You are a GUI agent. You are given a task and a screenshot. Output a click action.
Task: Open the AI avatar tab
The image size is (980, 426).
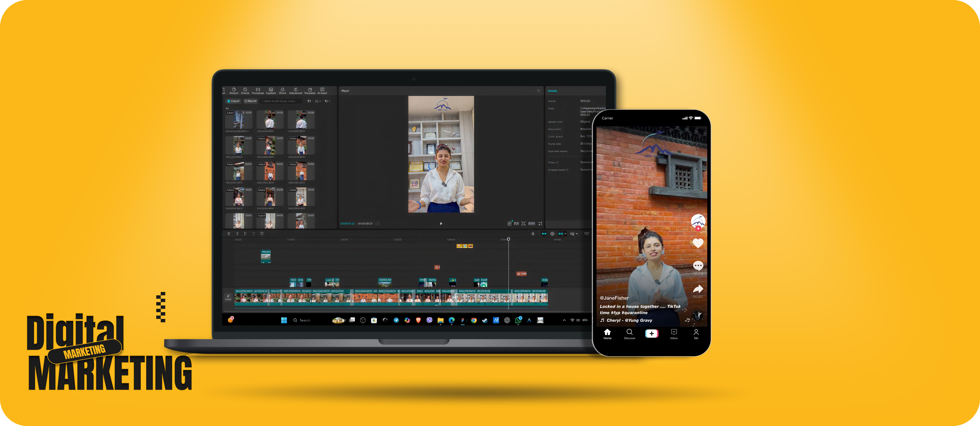pos(322,91)
